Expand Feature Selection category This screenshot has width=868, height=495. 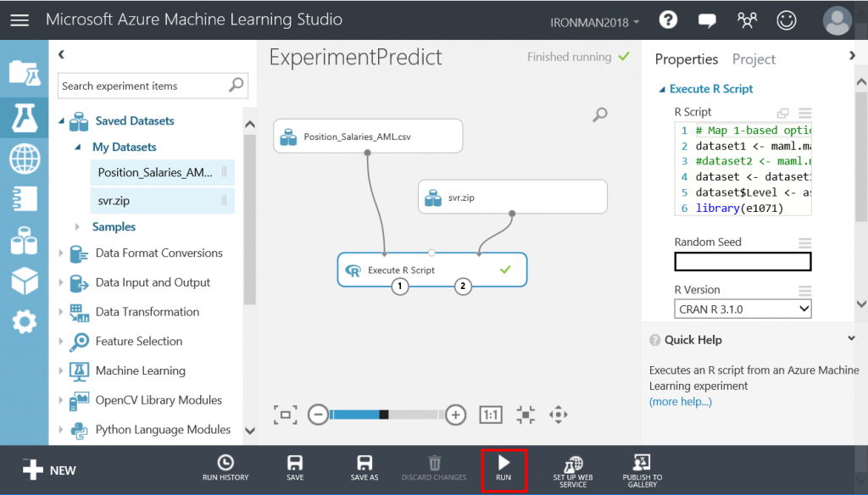click(61, 341)
